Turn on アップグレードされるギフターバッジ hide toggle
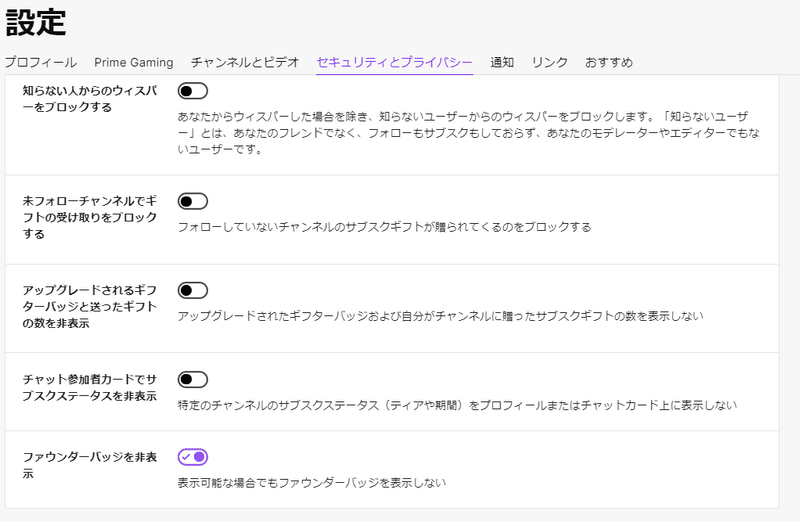800x522 pixels. tap(193, 290)
